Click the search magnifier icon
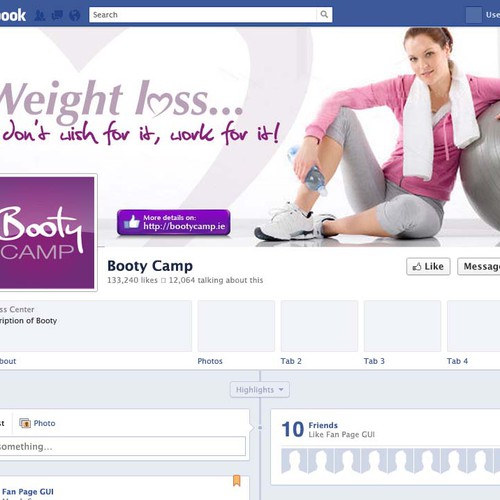This screenshot has height=500, width=500. tap(324, 14)
